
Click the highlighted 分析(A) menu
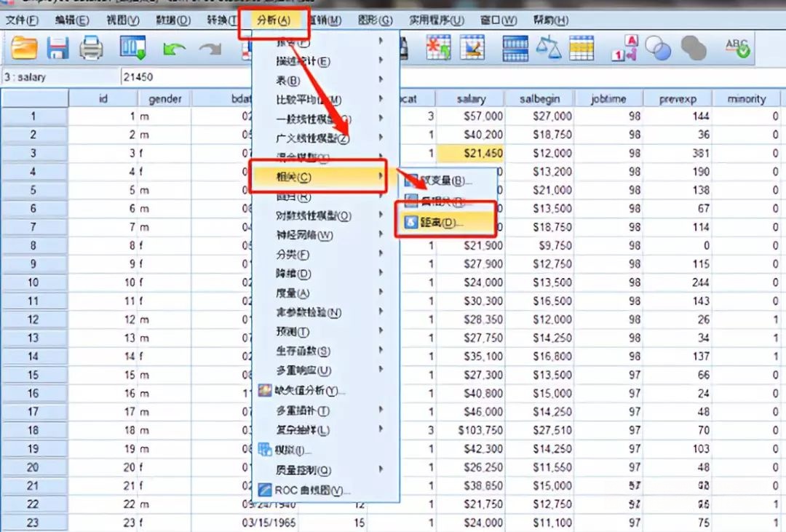pyautogui.click(x=274, y=20)
